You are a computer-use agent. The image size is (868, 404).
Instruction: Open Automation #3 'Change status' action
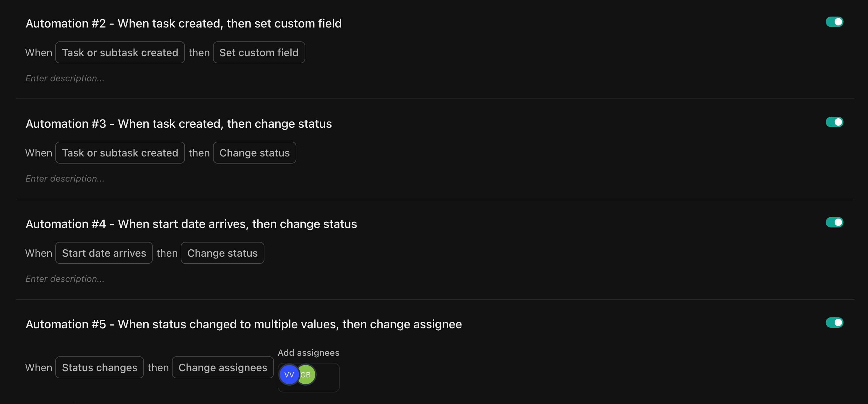tap(254, 153)
